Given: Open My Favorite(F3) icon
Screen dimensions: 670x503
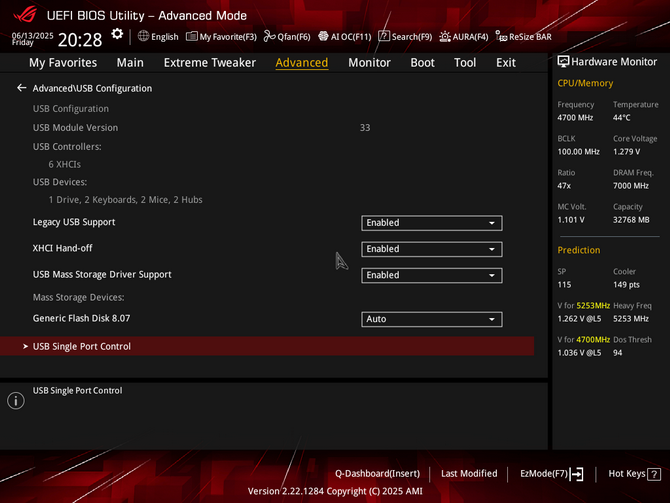Looking at the screenshot, I should pyautogui.click(x=191, y=36).
